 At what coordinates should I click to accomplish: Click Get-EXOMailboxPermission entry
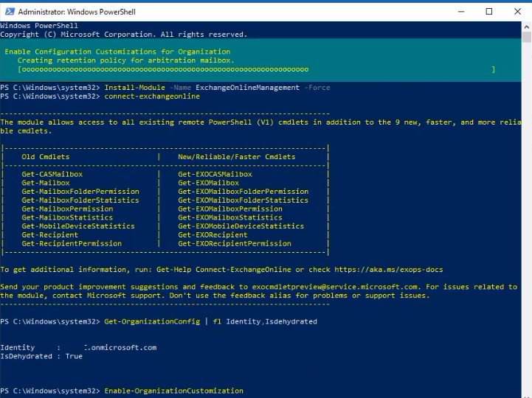pos(230,209)
